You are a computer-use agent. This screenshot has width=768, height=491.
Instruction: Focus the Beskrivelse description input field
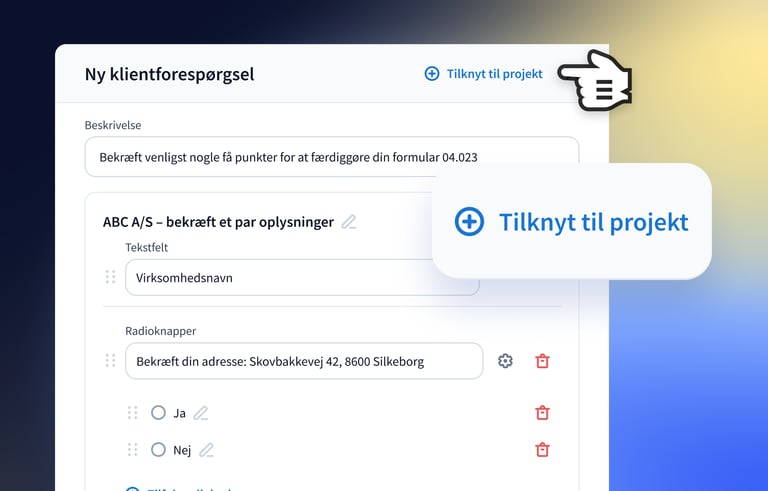[331, 157]
